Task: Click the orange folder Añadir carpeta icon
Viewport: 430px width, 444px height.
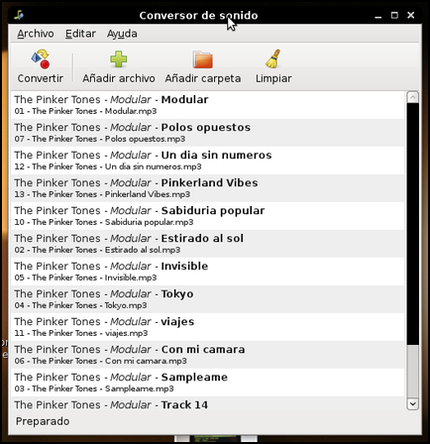Action: click(x=203, y=59)
